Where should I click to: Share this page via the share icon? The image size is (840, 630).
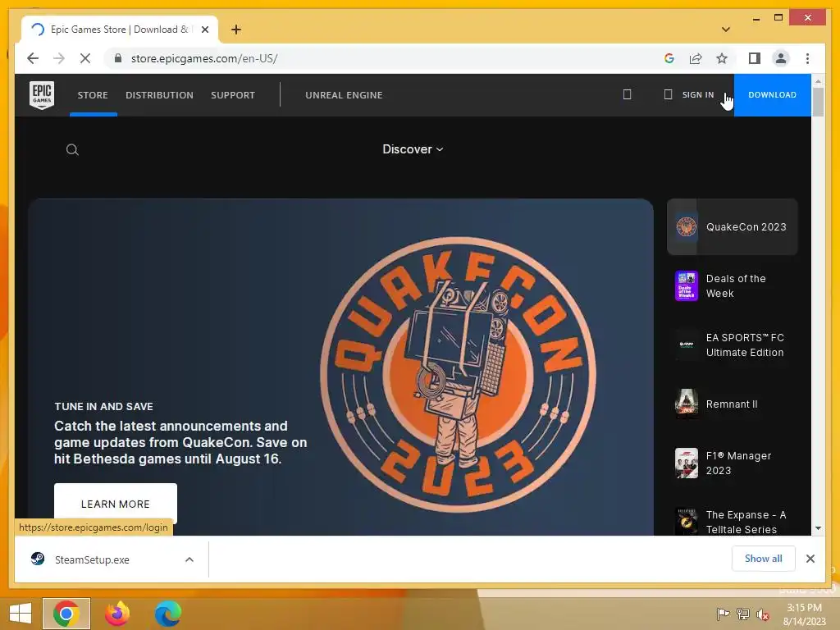[696, 58]
